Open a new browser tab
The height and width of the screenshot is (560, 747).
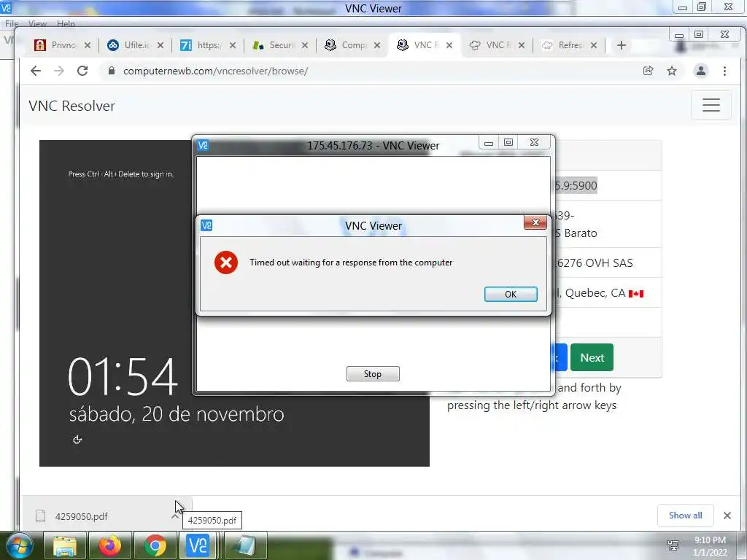[622, 45]
